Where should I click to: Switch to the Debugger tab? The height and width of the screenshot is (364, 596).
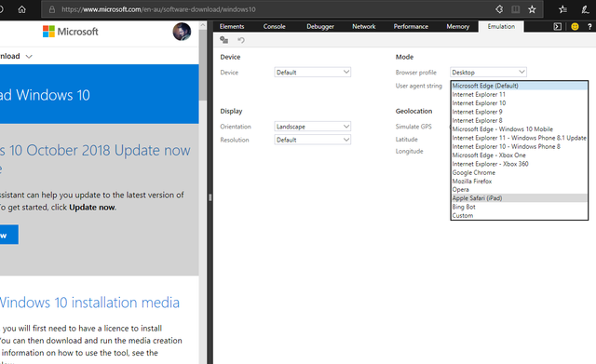click(x=320, y=26)
